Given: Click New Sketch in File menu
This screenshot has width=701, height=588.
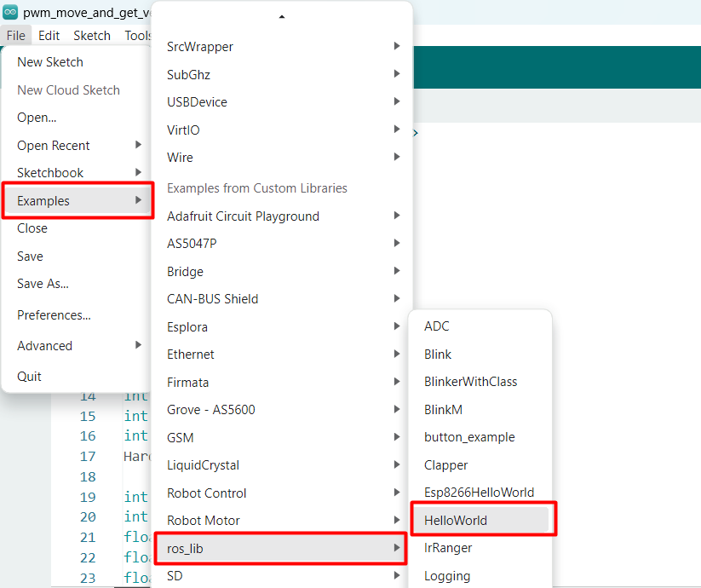Looking at the screenshot, I should 50,62.
